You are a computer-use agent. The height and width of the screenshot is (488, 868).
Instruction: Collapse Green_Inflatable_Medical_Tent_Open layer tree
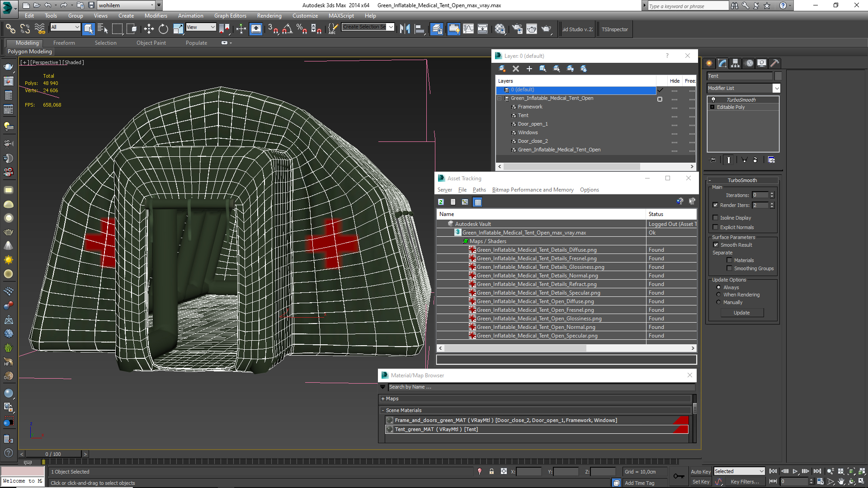pos(500,98)
